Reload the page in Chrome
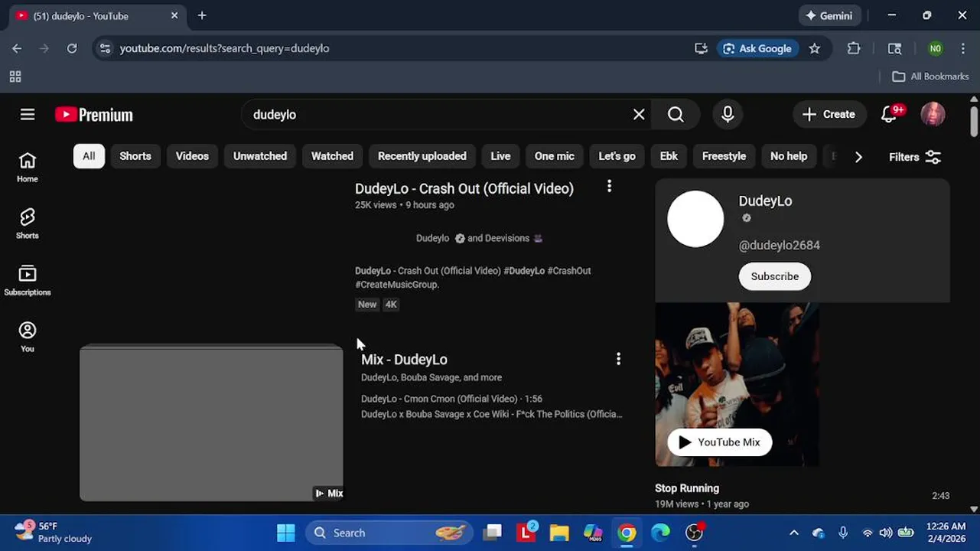The height and width of the screenshot is (551, 980). (72, 48)
